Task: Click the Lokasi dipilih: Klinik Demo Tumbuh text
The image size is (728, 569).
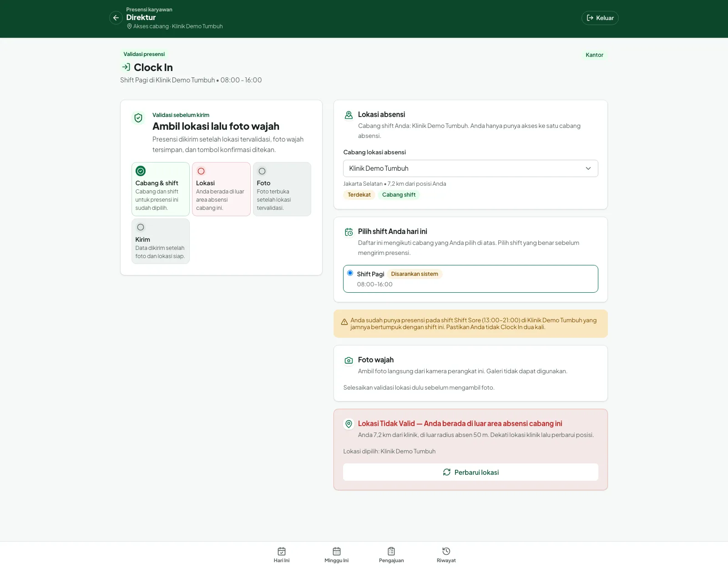Action: (x=389, y=452)
